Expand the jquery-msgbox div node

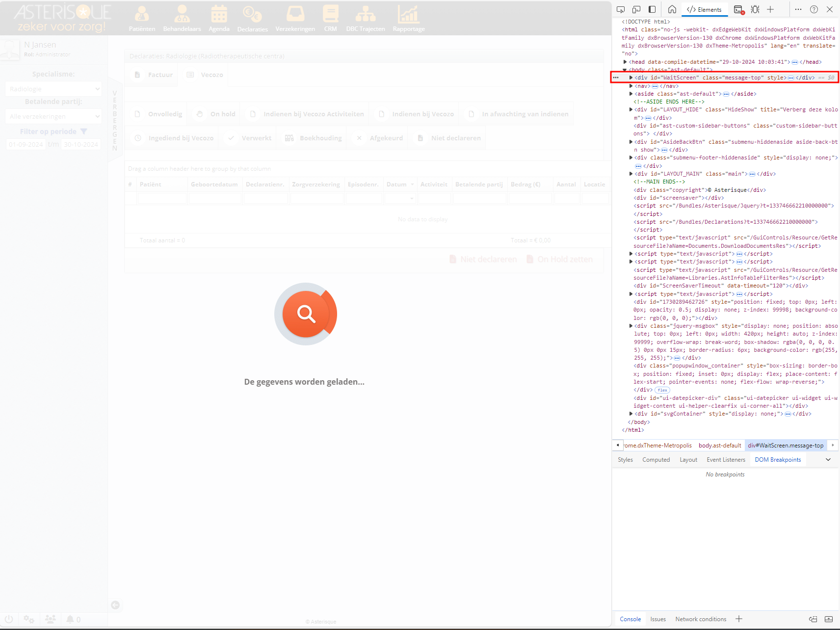pos(631,326)
